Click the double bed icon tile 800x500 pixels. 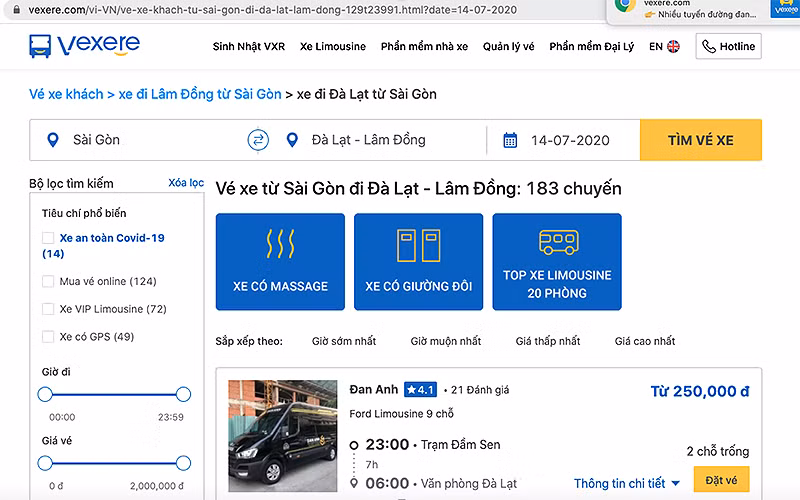pyautogui.click(x=418, y=262)
